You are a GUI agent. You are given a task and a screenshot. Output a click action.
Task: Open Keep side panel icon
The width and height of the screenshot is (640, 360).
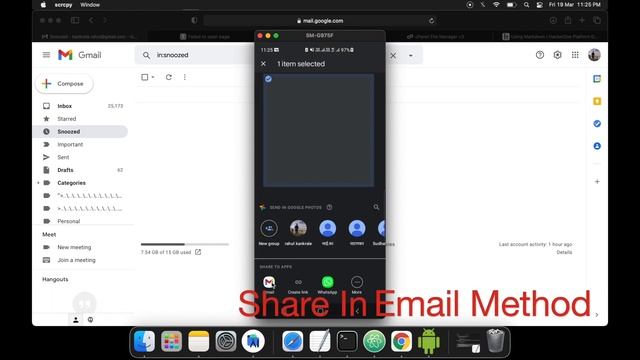597,101
